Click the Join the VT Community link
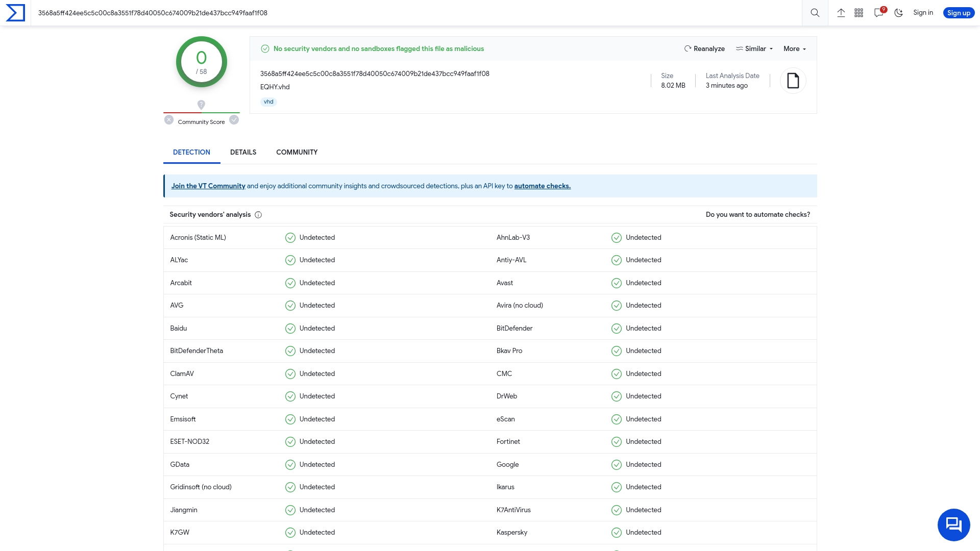Viewport: 980px width, 551px height. (208, 186)
